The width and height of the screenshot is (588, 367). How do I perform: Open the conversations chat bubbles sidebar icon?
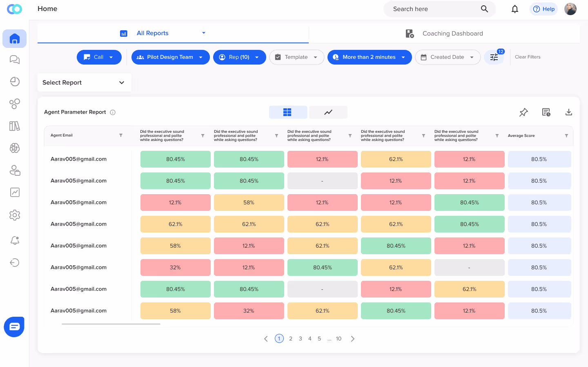[15, 60]
